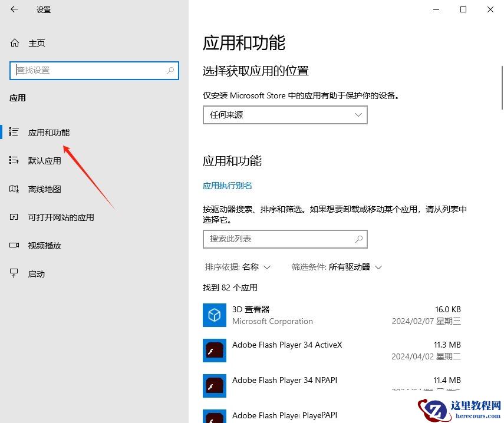Click the magnifier icon in 搜索此列表 box
Viewport: 504px width, 423px height.
pos(359,239)
